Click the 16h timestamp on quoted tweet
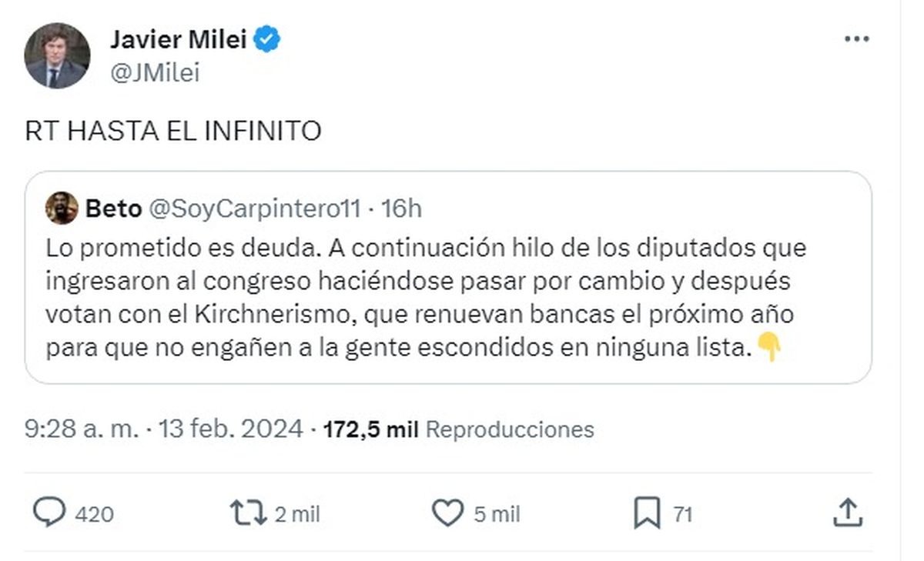The width and height of the screenshot is (924, 561). point(402,209)
